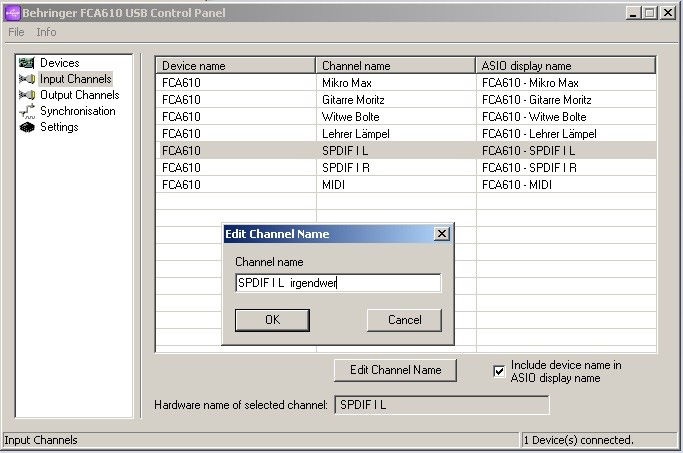
Task: Minimize the Control Panel window
Action: (x=633, y=13)
